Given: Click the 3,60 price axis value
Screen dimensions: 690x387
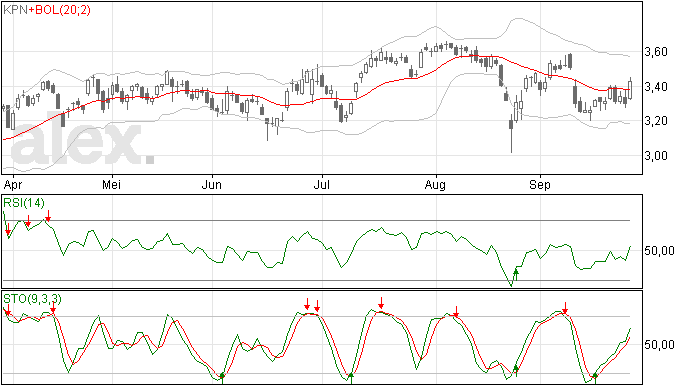Looking at the screenshot, I should tap(656, 52).
